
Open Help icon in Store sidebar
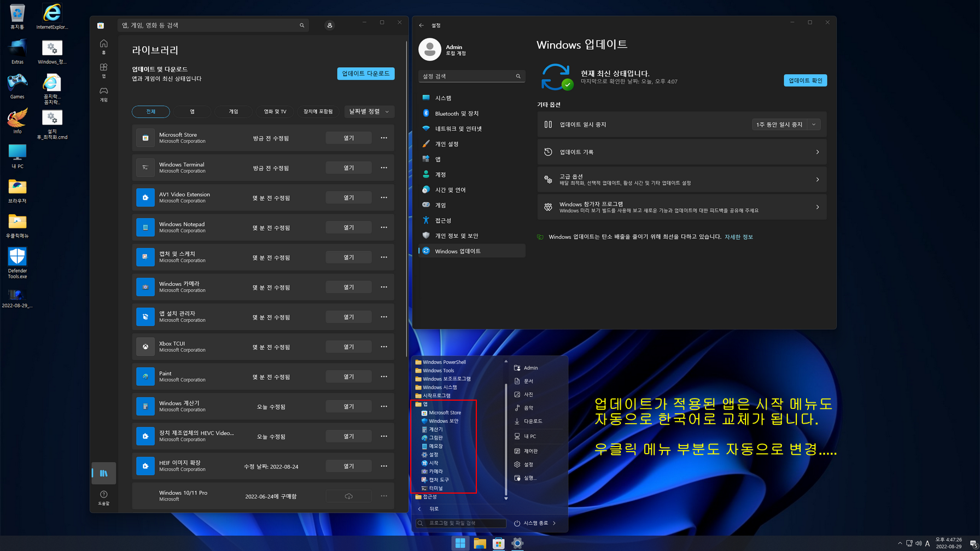(x=103, y=497)
